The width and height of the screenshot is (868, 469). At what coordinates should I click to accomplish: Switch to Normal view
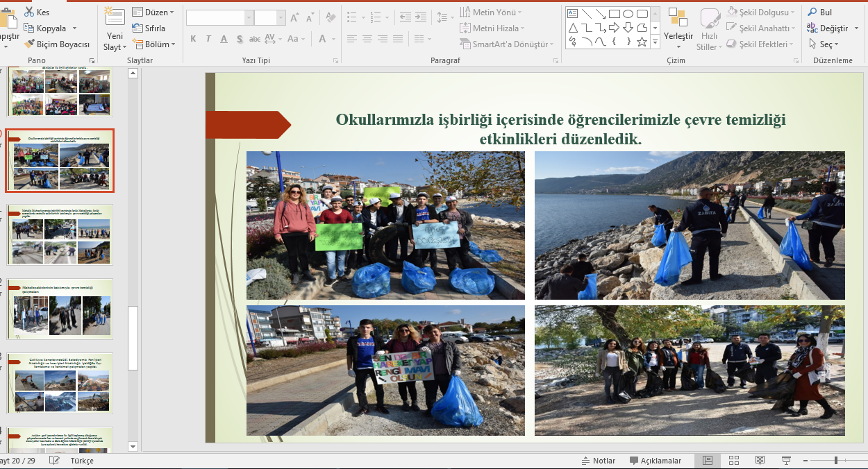coord(708,461)
